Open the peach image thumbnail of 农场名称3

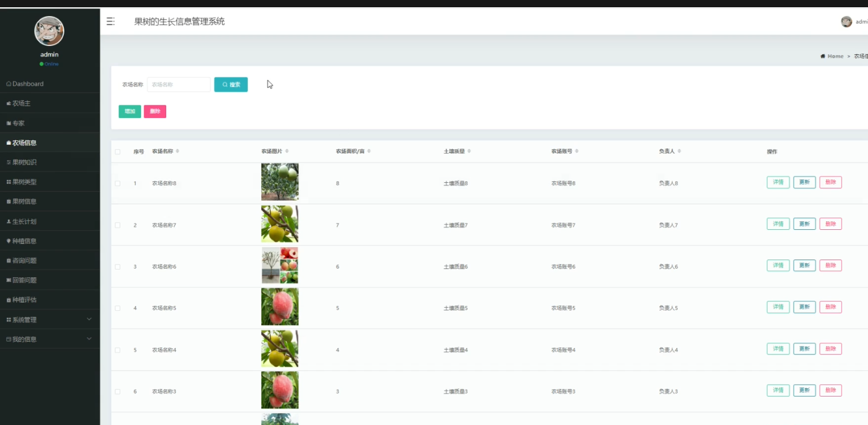280,390
